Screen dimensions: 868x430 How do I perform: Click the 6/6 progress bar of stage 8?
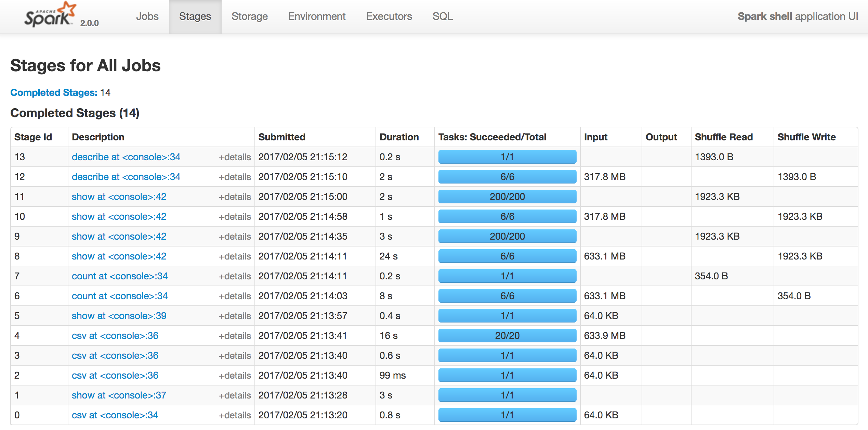pyautogui.click(x=507, y=256)
